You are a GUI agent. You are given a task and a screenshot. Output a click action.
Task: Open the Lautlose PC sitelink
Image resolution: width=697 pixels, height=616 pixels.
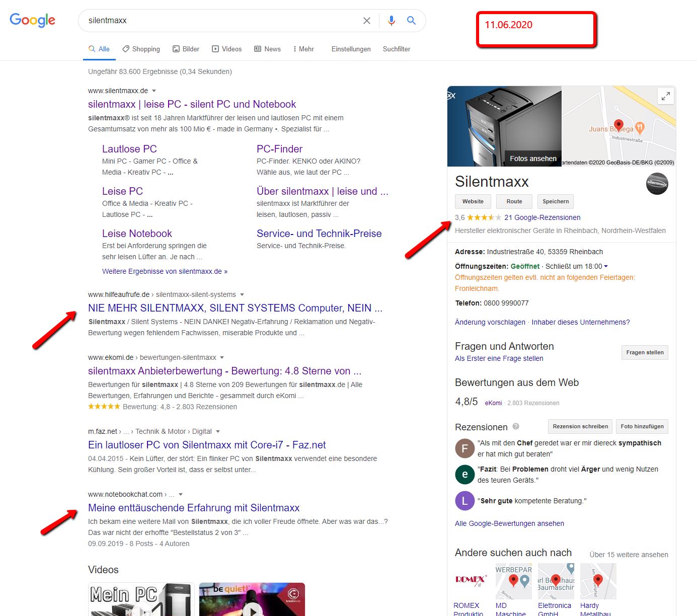pyautogui.click(x=129, y=149)
